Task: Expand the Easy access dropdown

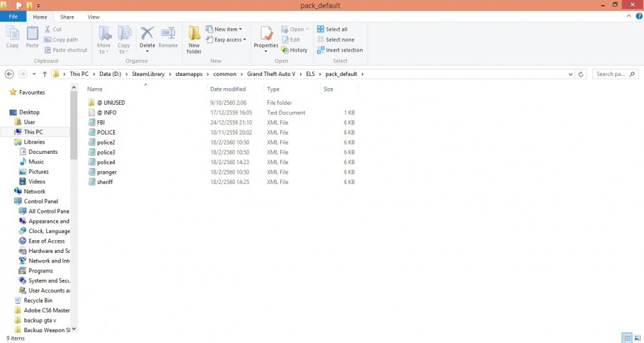Action: tap(226, 40)
